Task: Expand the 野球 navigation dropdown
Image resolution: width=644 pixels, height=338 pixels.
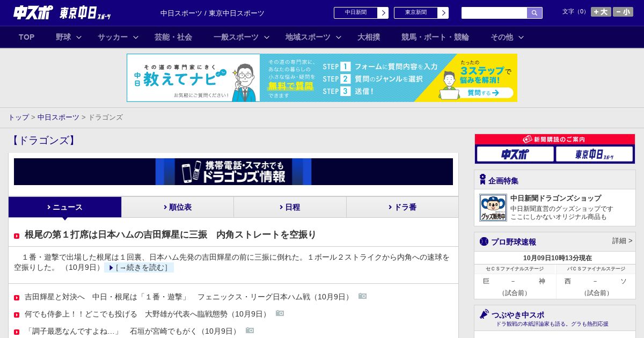Action: [x=69, y=37]
